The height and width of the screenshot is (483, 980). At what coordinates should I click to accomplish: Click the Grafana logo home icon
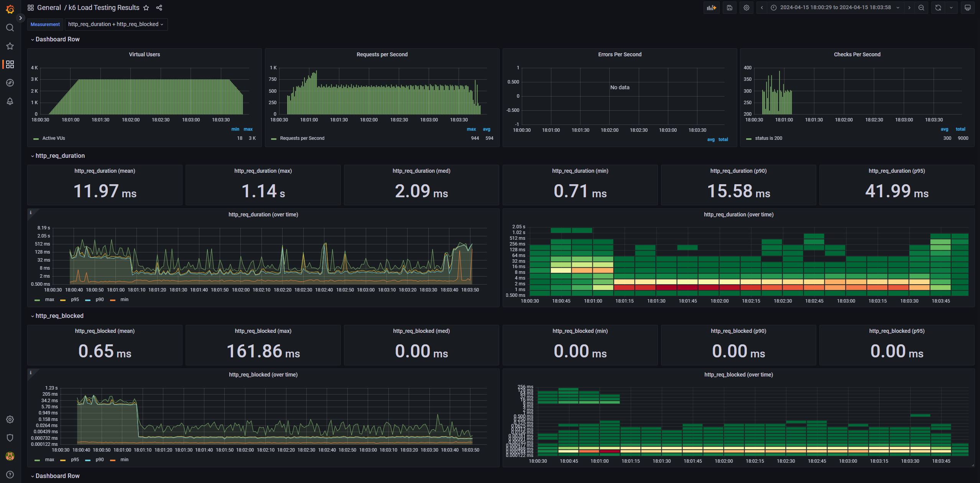10,9
